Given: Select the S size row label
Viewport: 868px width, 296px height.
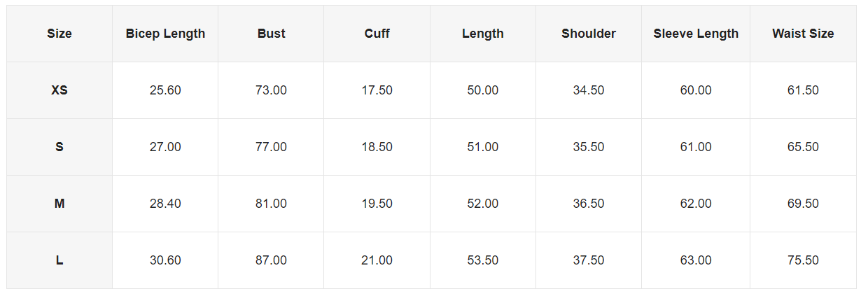Looking at the screenshot, I should 59,147.
